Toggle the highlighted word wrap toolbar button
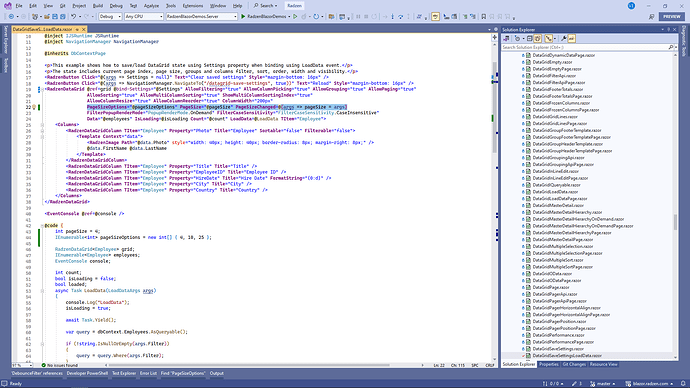This screenshot has width=690, height=388. 435,17
